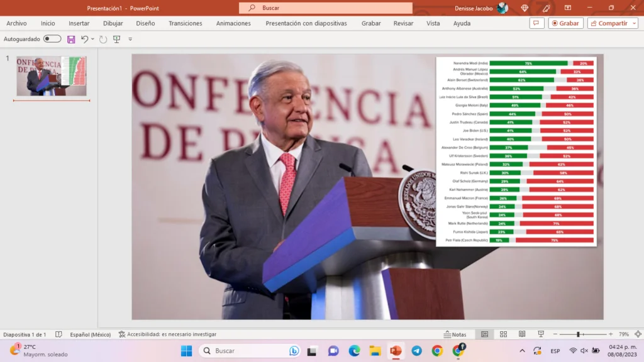Switch to Reading View
This screenshot has height=362, width=644.
click(x=522, y=334)
